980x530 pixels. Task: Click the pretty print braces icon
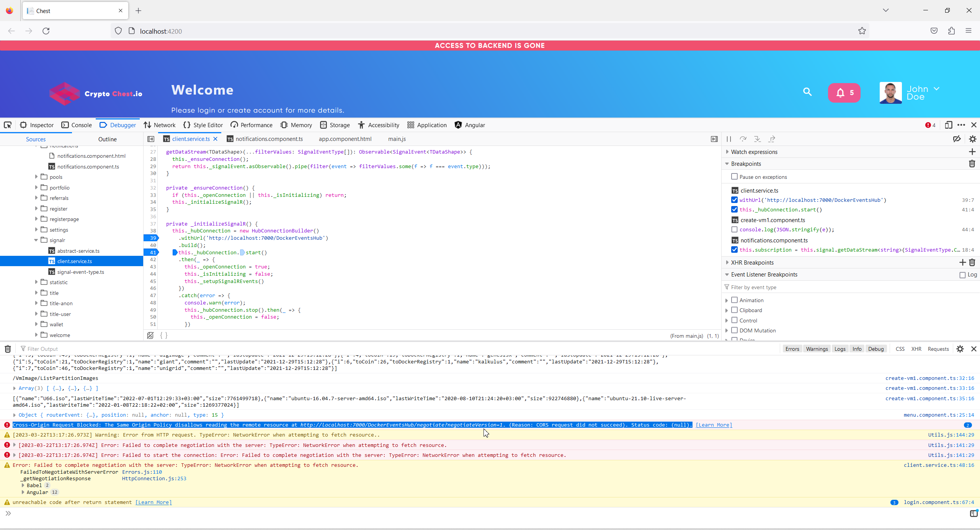[x=164, y=335]
